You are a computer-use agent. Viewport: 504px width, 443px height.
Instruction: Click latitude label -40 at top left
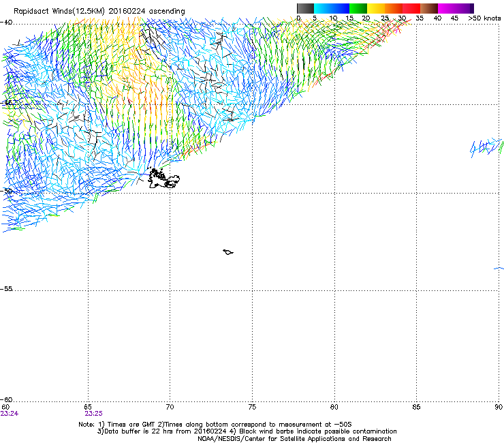(6, 22)
